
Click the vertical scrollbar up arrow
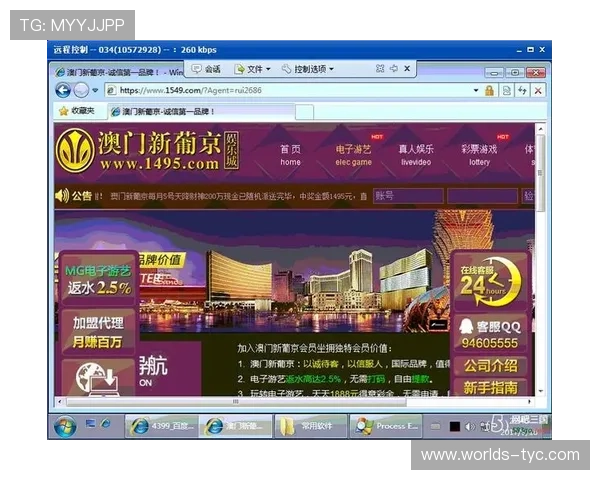pos(540,129)
